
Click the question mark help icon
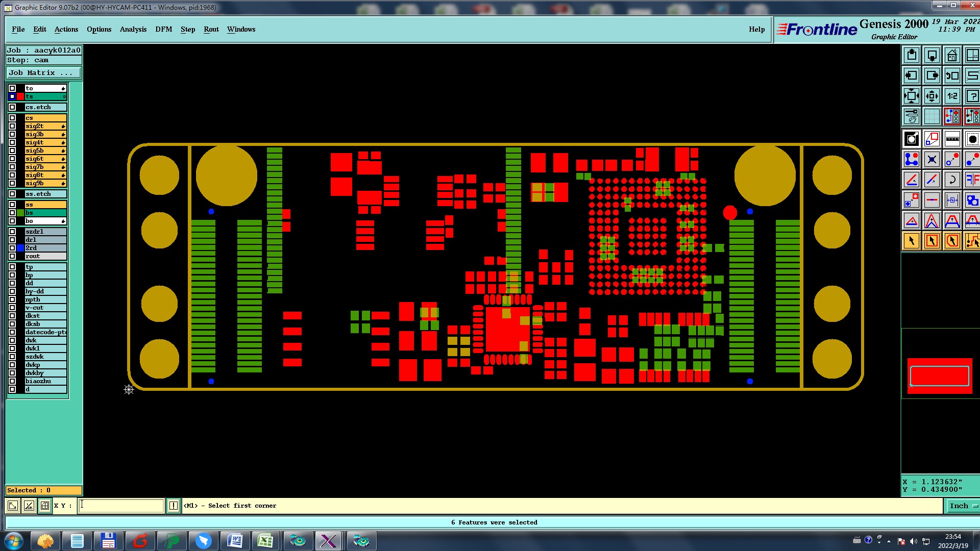pyautogui.click(x=972, y=96)
